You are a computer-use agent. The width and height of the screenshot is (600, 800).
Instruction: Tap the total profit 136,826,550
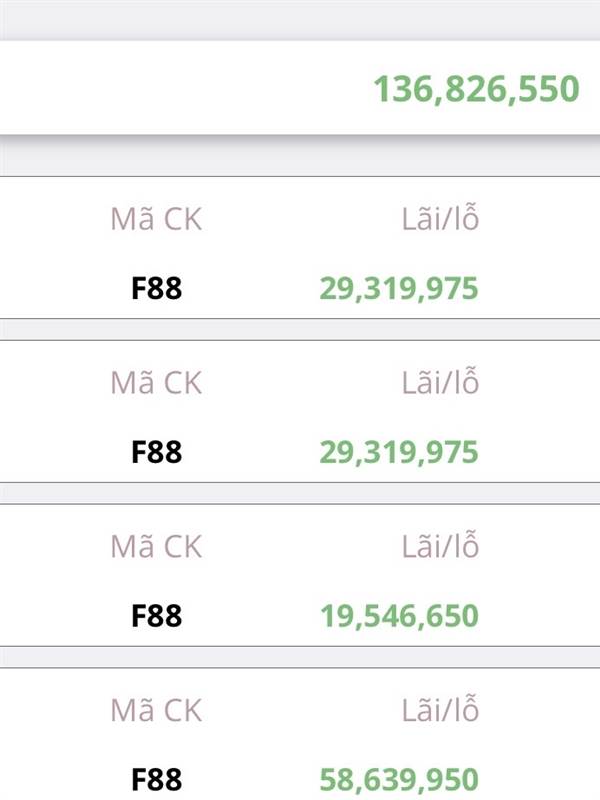pyautogui.click(x=476, y=89)
